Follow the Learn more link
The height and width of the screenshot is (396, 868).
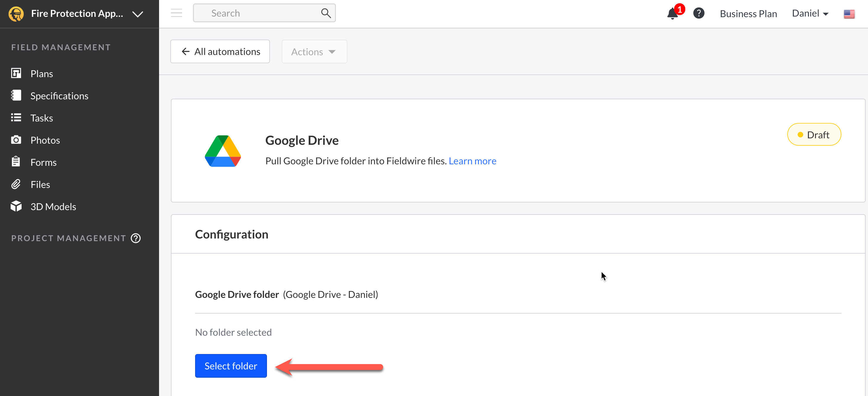[x=472, y=161]
